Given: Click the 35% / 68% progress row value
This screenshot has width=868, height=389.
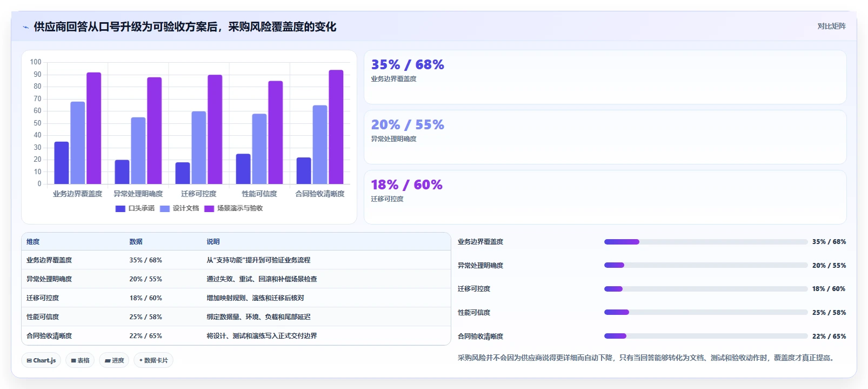Looking at the screenshot, I should click(x=829, y=242).
